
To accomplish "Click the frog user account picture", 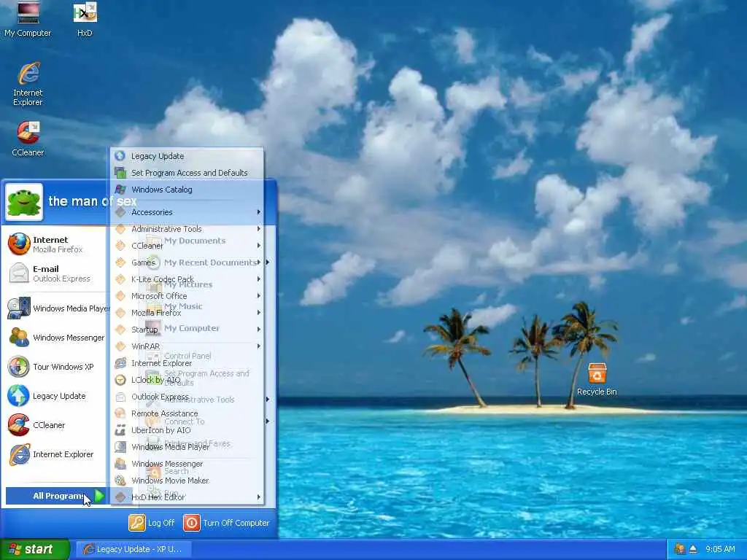I will point(24,202).
